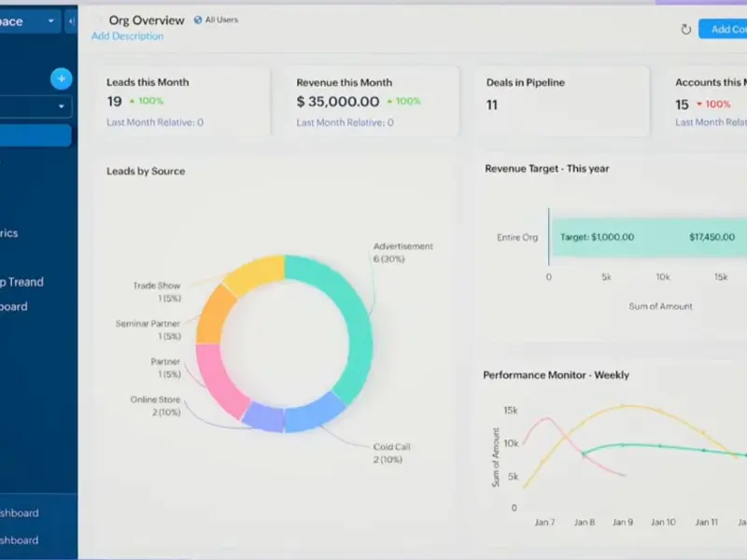This screenshot has width=747, height=560.
Task: Refresh the dashboard with the reload icon
Action: (x=685, y=30)
